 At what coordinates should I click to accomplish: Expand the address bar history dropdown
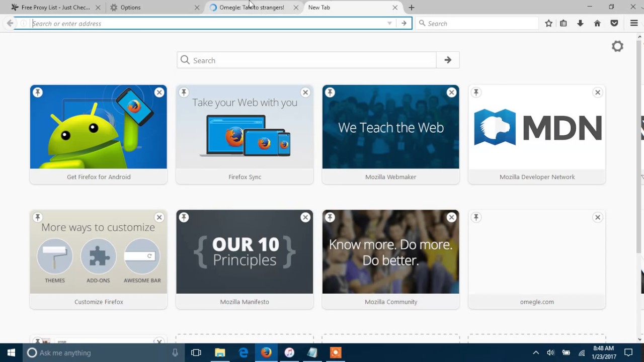[x=389, y=23]
